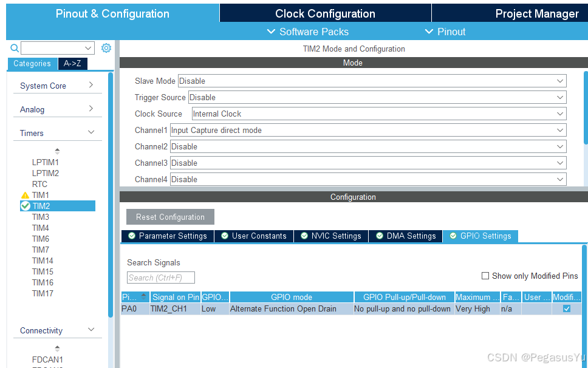
Task: Collapse the Connectivity category
Action: coord(57,330)
